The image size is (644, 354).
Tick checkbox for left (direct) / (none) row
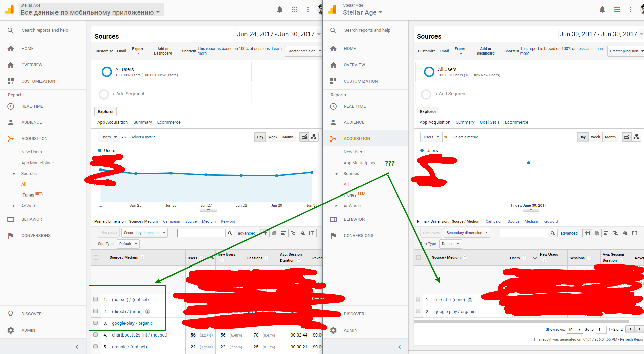96,311
